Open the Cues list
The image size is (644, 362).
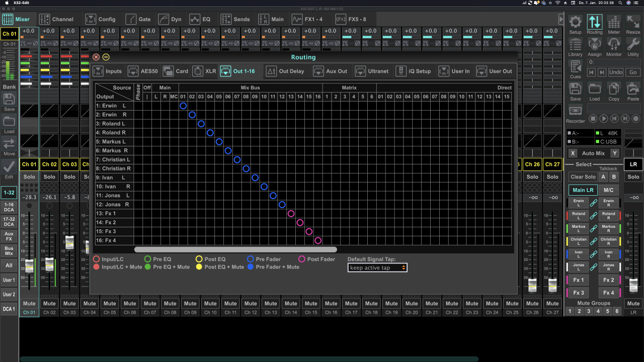(x=575, y=69)
